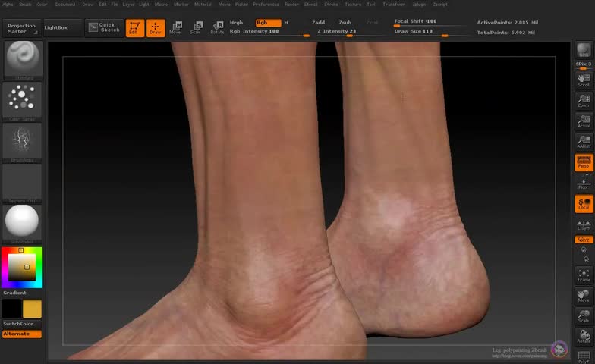Open the Zplugin menu
This screenshot has width=595, height=364.
click(x=419, y=5)
